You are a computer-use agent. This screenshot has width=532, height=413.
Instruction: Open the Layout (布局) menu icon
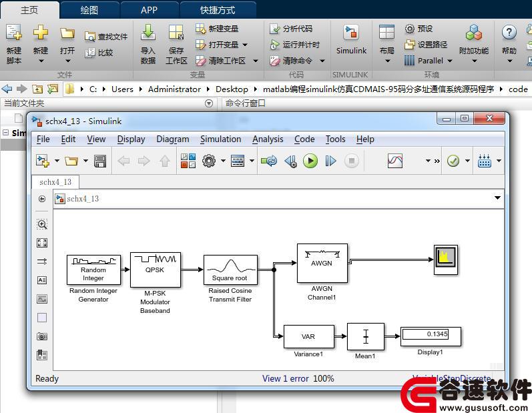tap(386, 33)
